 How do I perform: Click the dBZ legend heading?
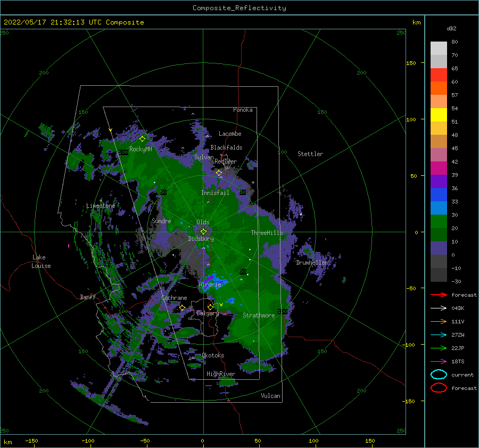coord(451,29)
